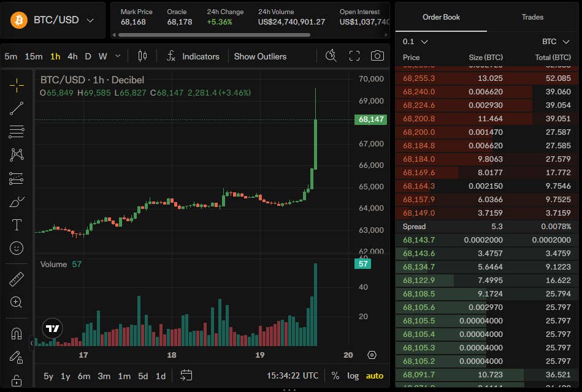
Task: Expand more timeframe options after W
Action: [x=118, y=56]
